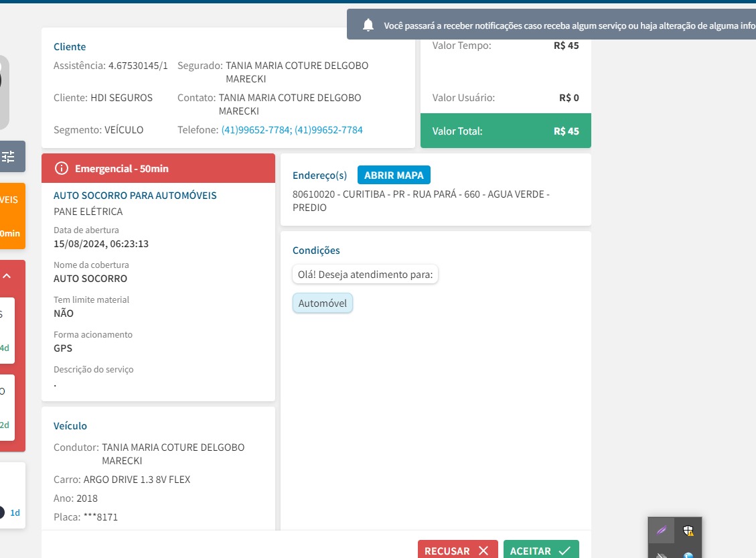Click the Placa ***8171 value

point(100,517)
